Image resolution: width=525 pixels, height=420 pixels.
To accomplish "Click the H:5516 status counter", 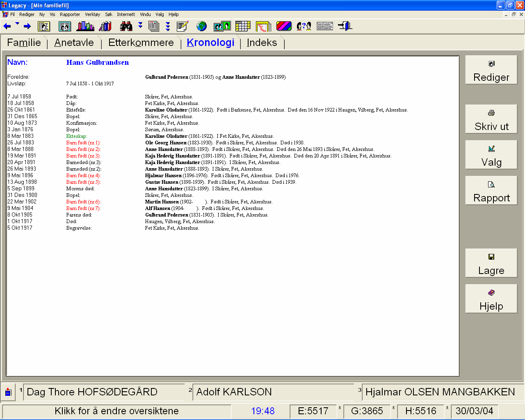I will [421, 411].
